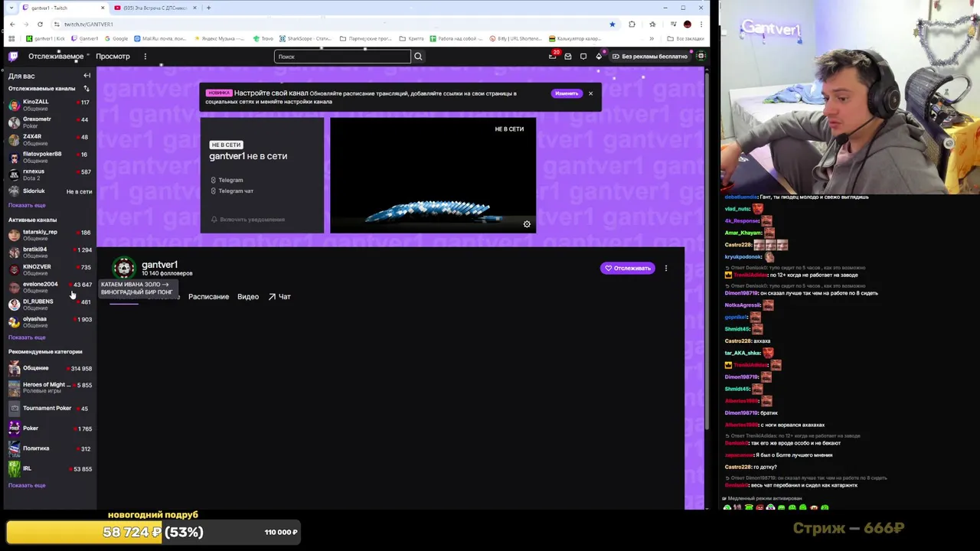The width and height of the screenshot is (980, 551).
Task: Bookmark this page with star icon
Action: point(612,24)
